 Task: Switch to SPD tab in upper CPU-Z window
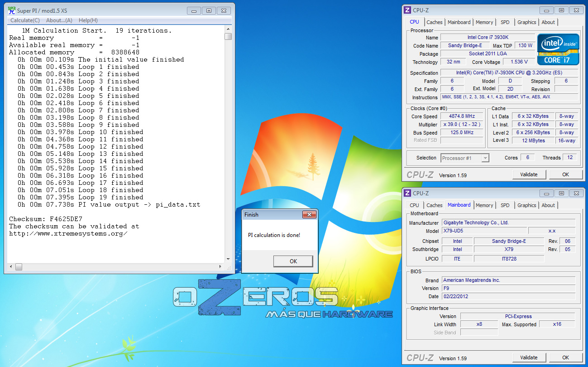tap(505, 22)
